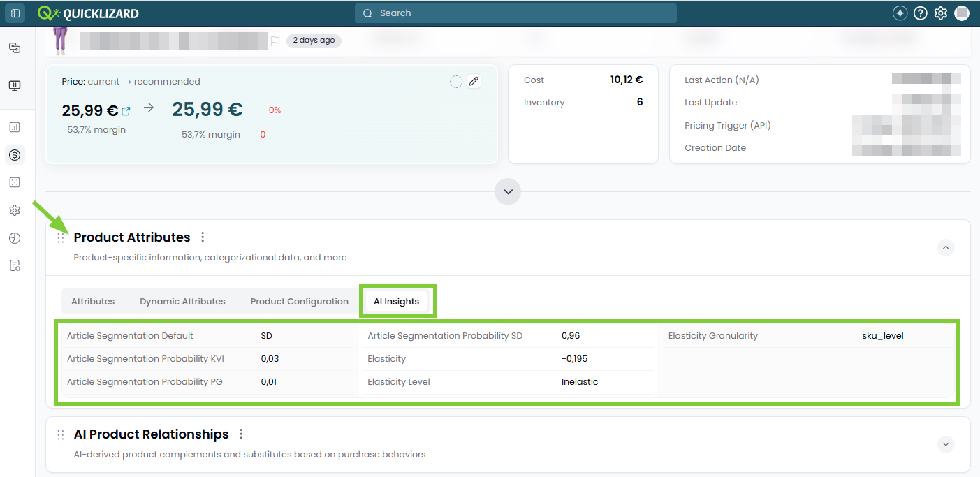Click the pencil edit price icon
This screenshot has width=980, height=477.
point(474,82)
